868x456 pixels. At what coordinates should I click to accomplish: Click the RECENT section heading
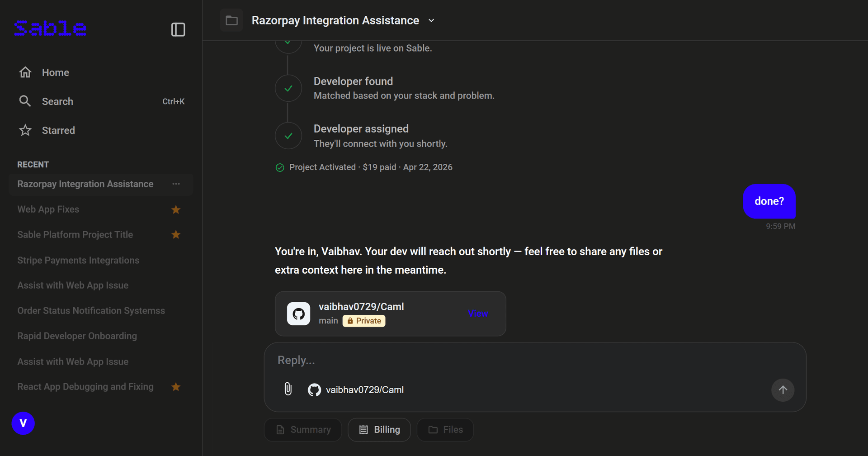pos(33,165)
